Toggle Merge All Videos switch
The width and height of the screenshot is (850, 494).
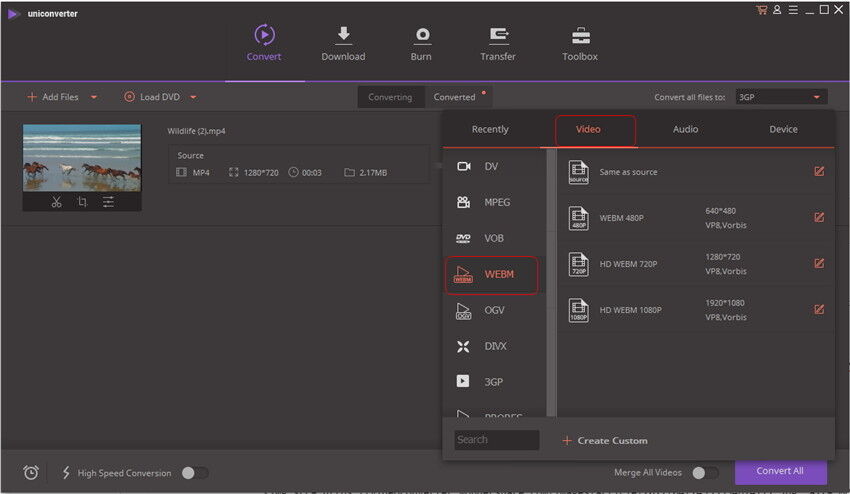[x=706, y=473]
